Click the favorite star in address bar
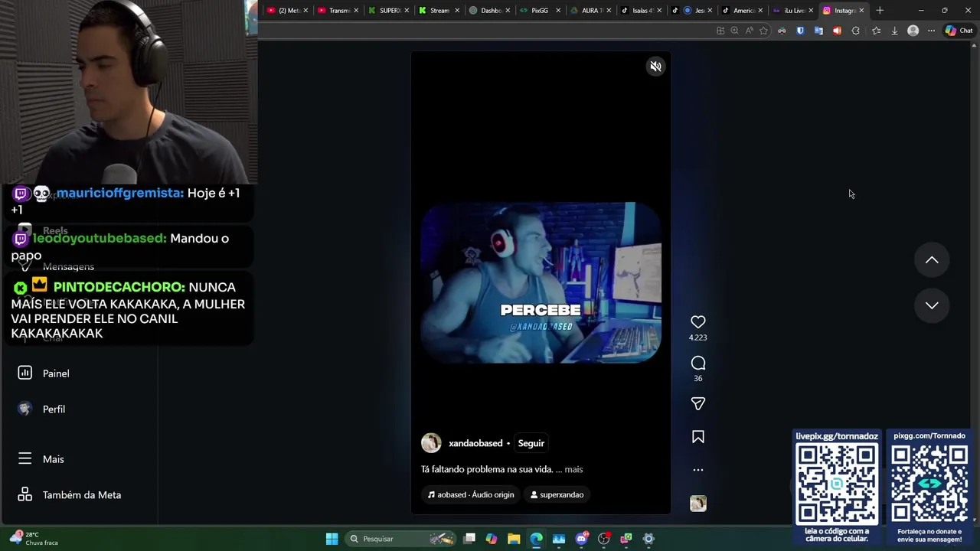The height and width of the screenshot is (551, 980). click(x=763, y=31)
